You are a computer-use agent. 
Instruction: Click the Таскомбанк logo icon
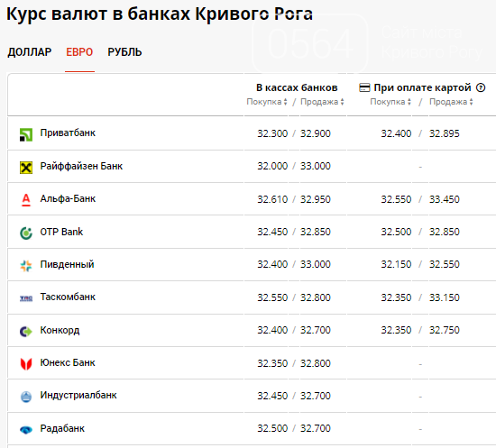tap(26, 298)
